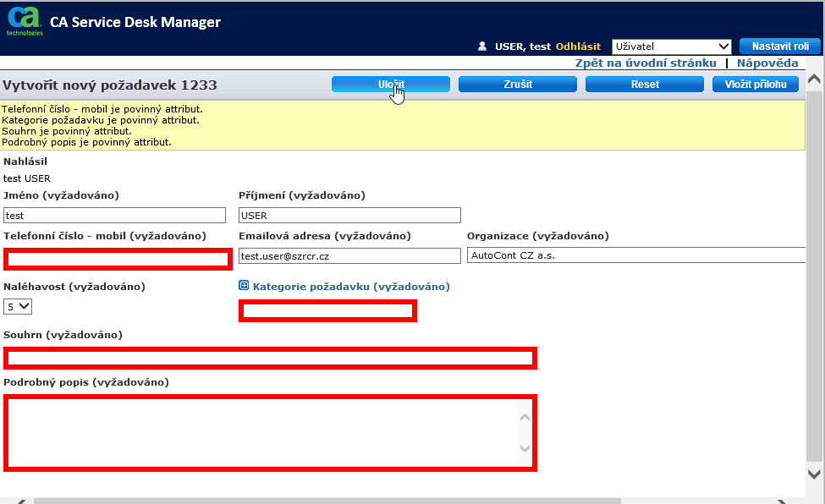Focus the Organizace input field
825x504 pixels.
click(x=636, y=255)
